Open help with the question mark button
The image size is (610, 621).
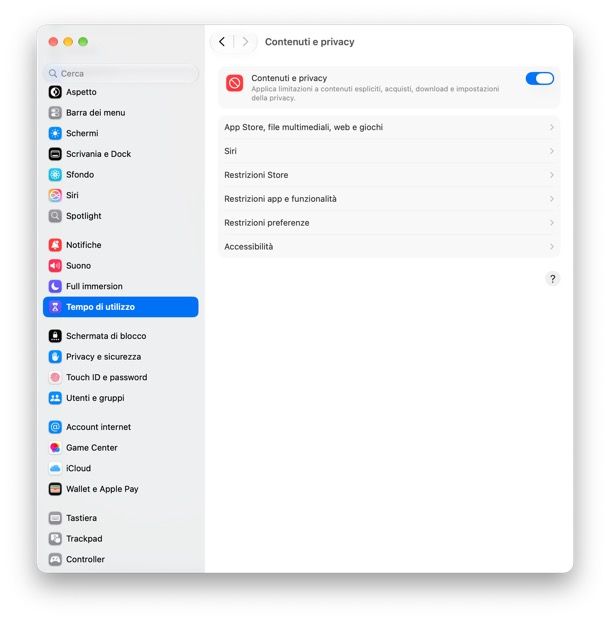point(553,279)
